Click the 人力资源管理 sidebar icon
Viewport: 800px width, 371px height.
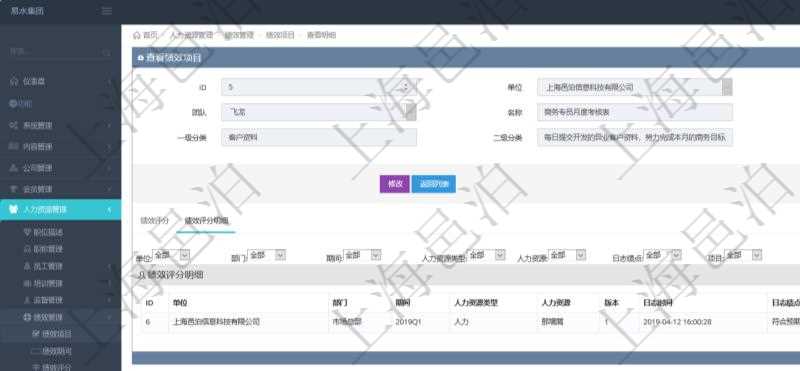(14, 210)
